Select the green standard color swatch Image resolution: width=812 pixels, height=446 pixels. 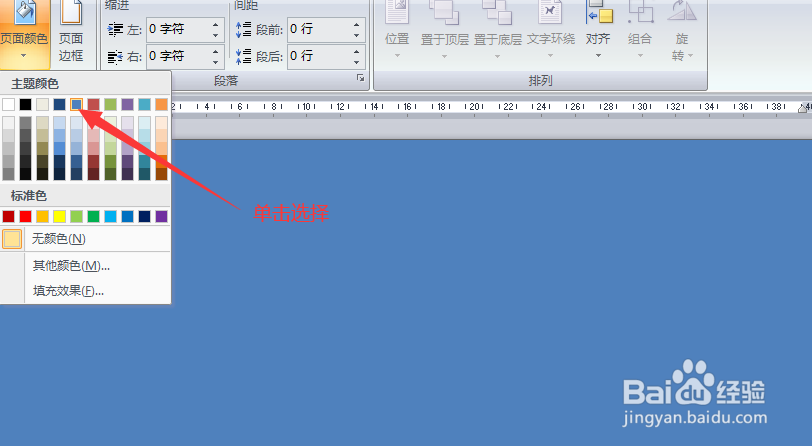tap(94, 216)
